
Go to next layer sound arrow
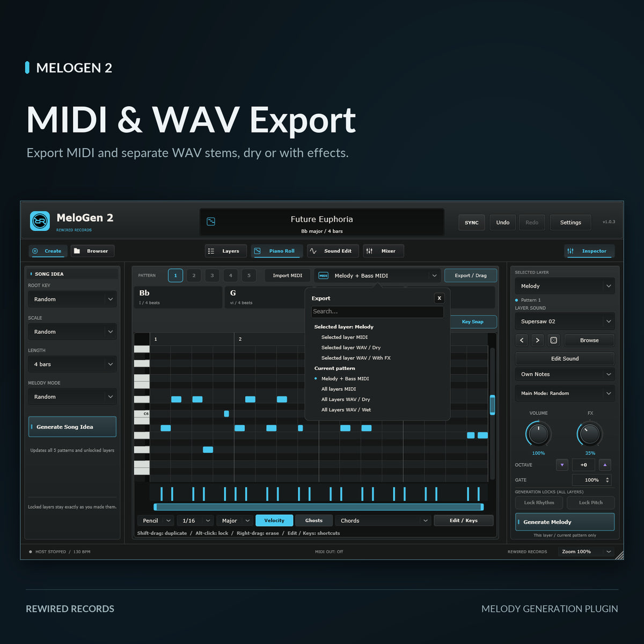pyautogui.click(x=537, y=340)
